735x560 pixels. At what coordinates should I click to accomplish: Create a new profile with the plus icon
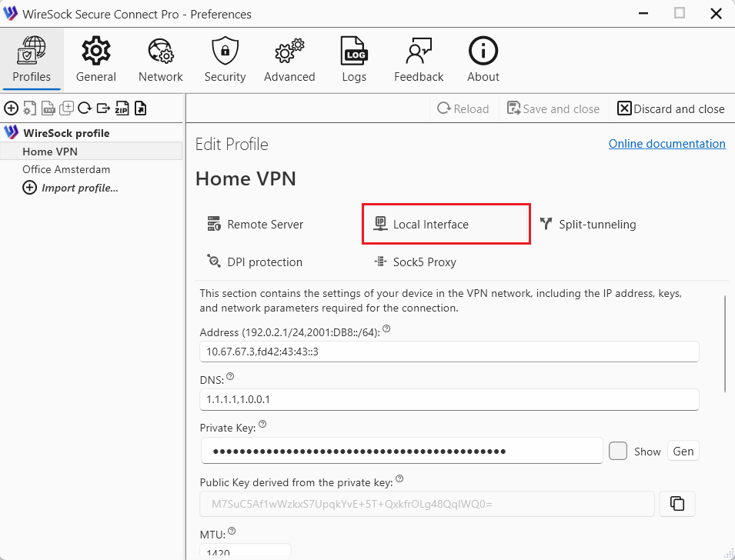[12, 108]
